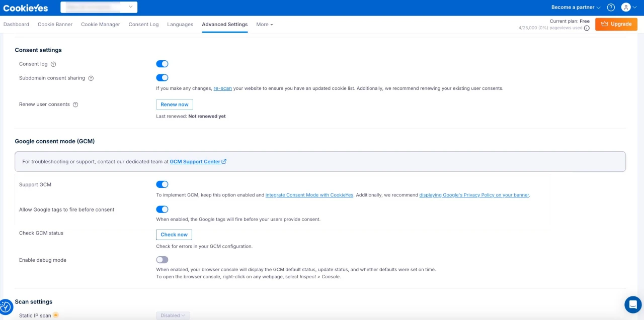The width and height of the screenshot is (644, 320).
Task: Turn off Subdomain consent sharing toggle
Action: coord(162,78)
